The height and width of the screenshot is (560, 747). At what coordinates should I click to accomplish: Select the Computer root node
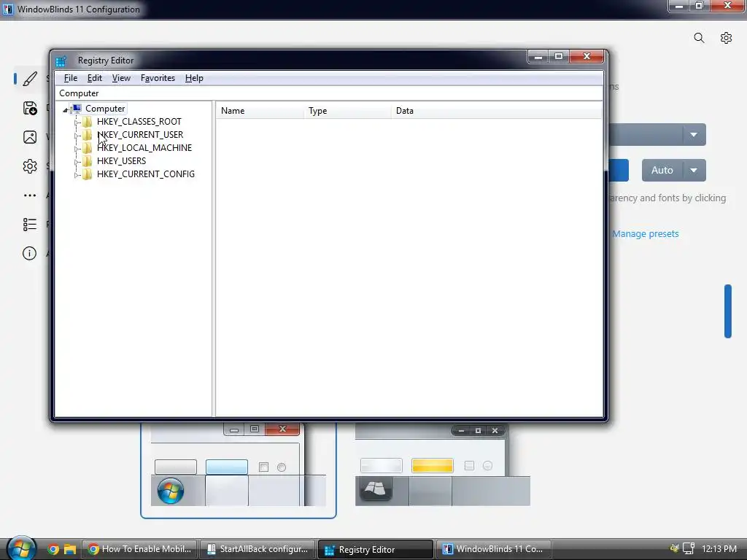(x=105, y=109)
